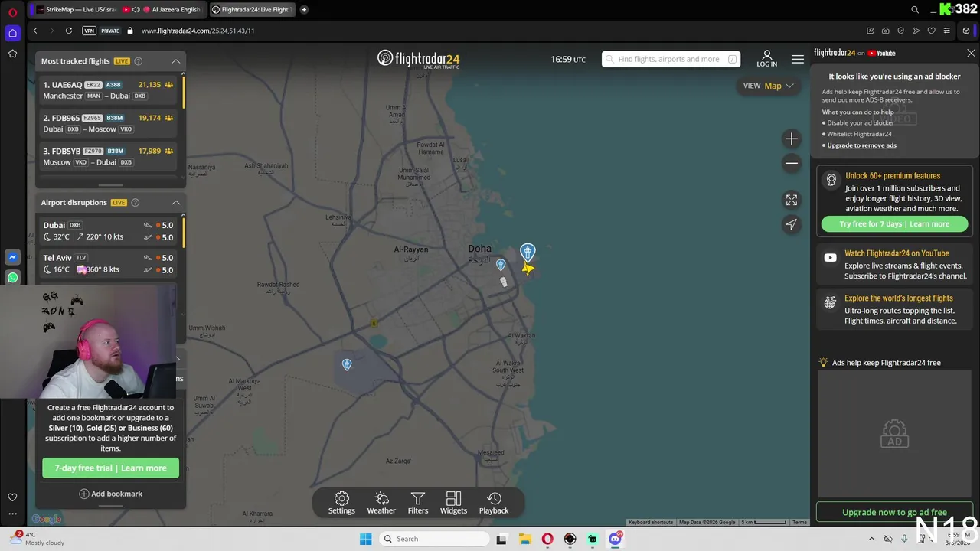Open Messenger in the Opera sidebar
The width and height of the screenshot is (980, 551).
[12, 257]
